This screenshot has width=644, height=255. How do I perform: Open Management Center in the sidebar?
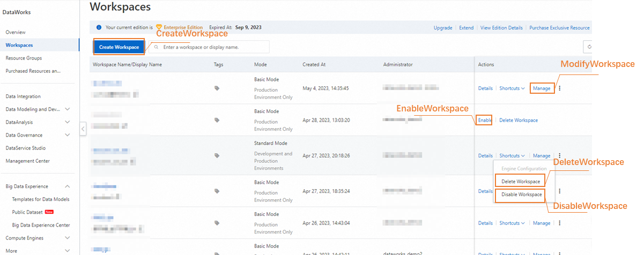[x=27, y=161]
